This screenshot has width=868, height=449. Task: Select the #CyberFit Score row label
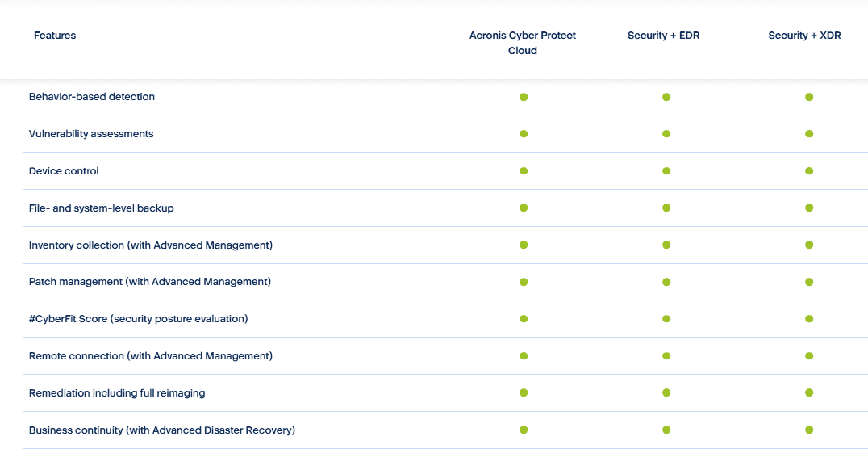pos(139,319)
